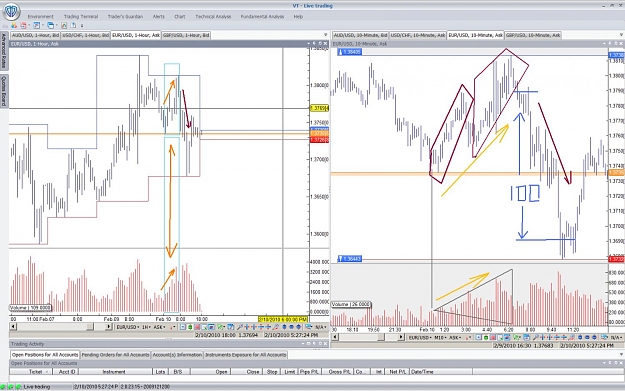
Task: Open the window arrangement dropdown in the top toolbar
Action: [x=57, y=26]
